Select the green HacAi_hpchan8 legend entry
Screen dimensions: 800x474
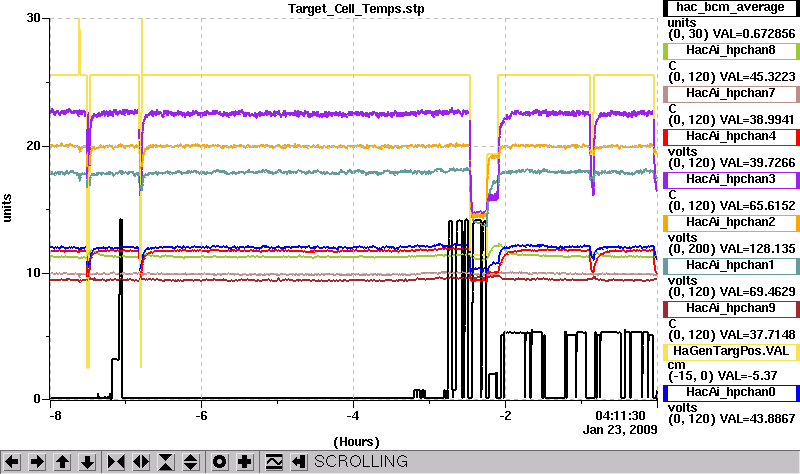pos(731,51)
